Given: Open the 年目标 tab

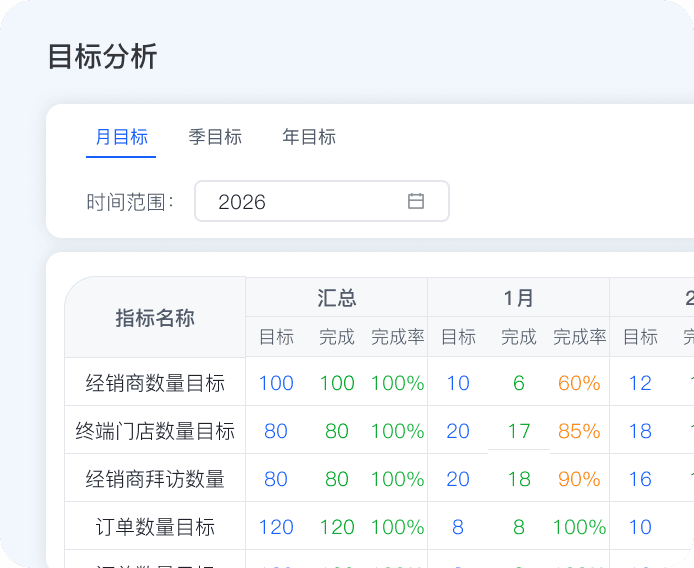Looking at the screenshot, I should coord(309,137).
